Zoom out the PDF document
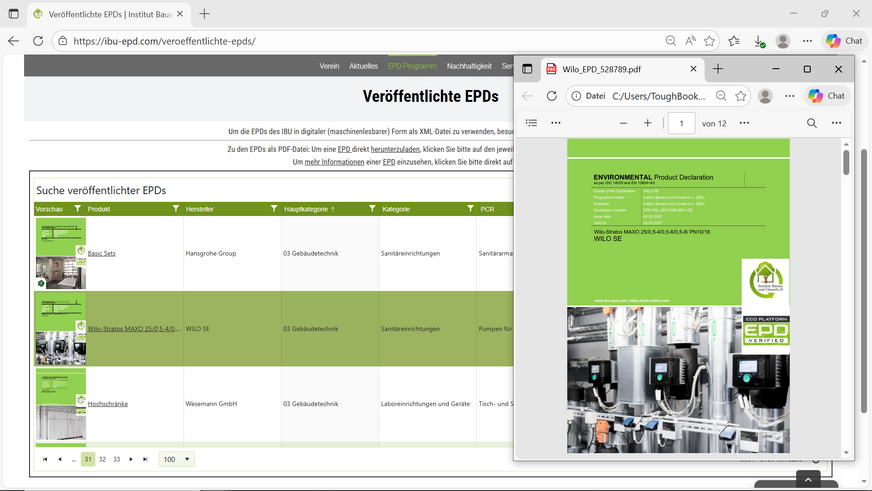This screenshot has height=491, width=872. pyautogui.click(x=623, y=123)
